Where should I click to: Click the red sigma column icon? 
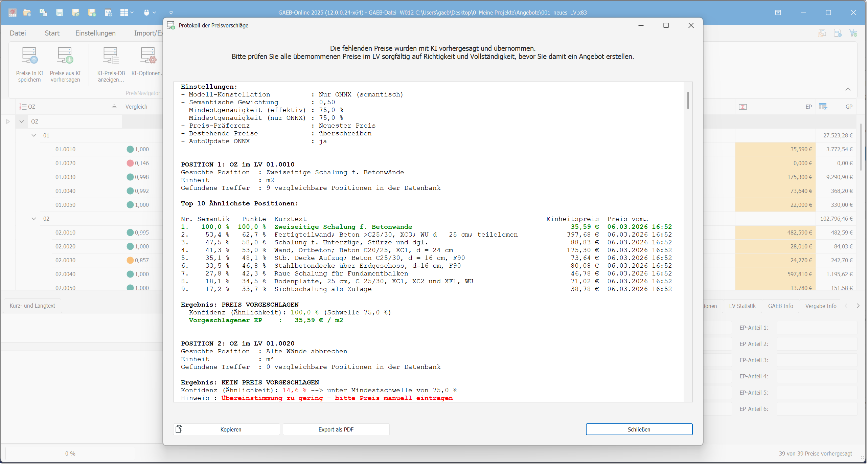click(743, 107)
